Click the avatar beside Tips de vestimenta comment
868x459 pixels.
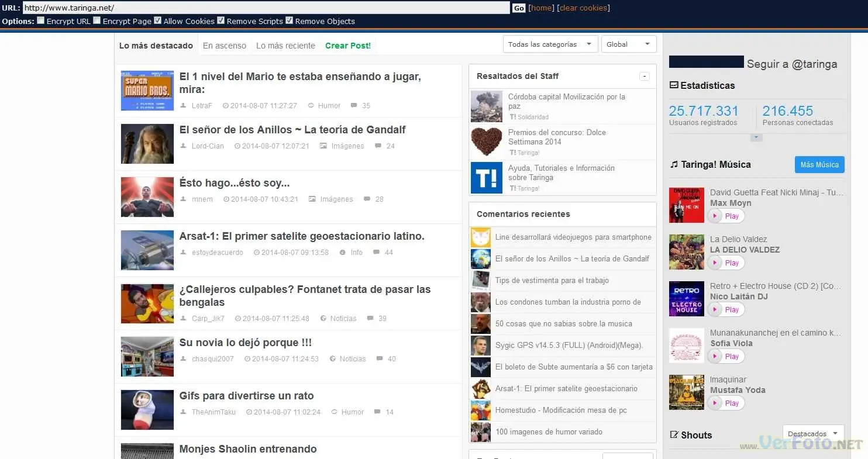[x=481, y=281]
